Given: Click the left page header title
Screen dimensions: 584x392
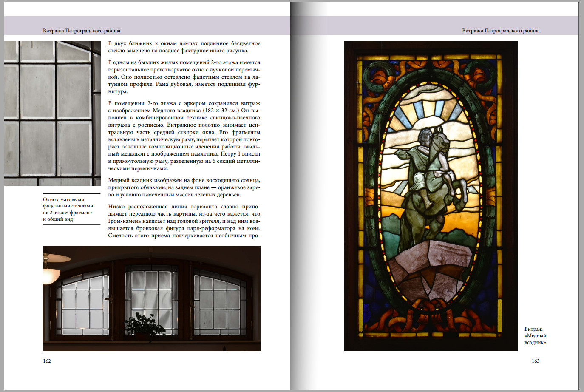Looking at the screenshot, I should (82, 31).
